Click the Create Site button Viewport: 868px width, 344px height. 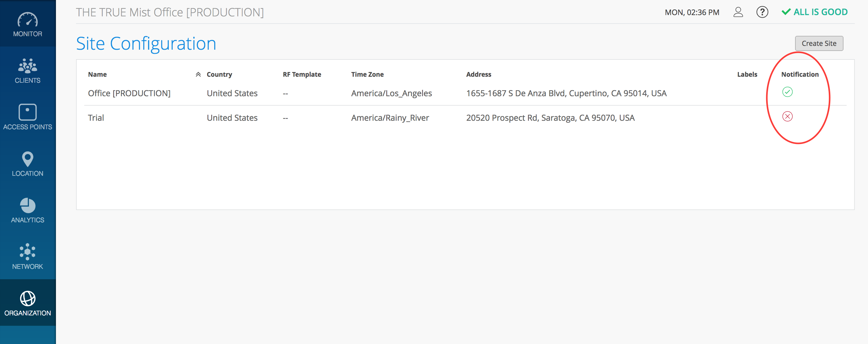(819, 43)
